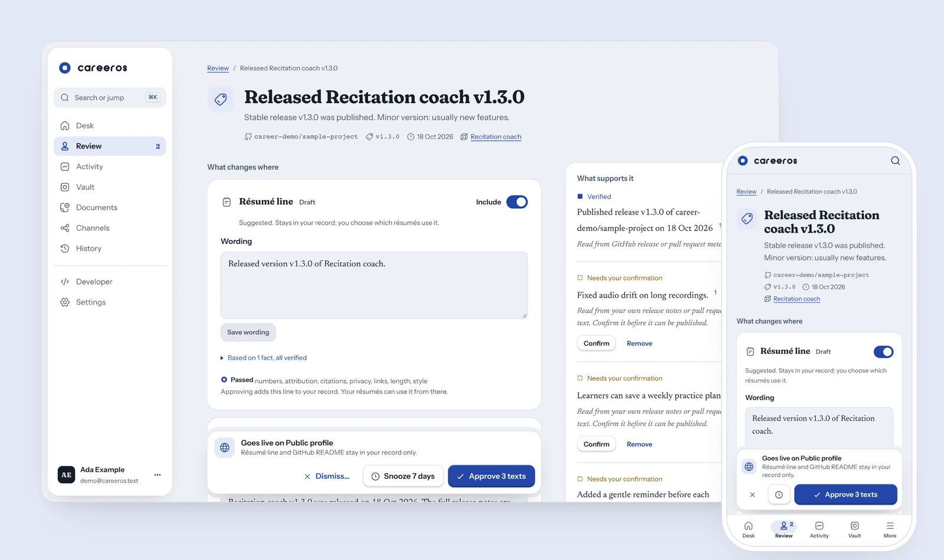
Task: Remove the Fixed audio drift claim
Action: (x=640, y=344)
